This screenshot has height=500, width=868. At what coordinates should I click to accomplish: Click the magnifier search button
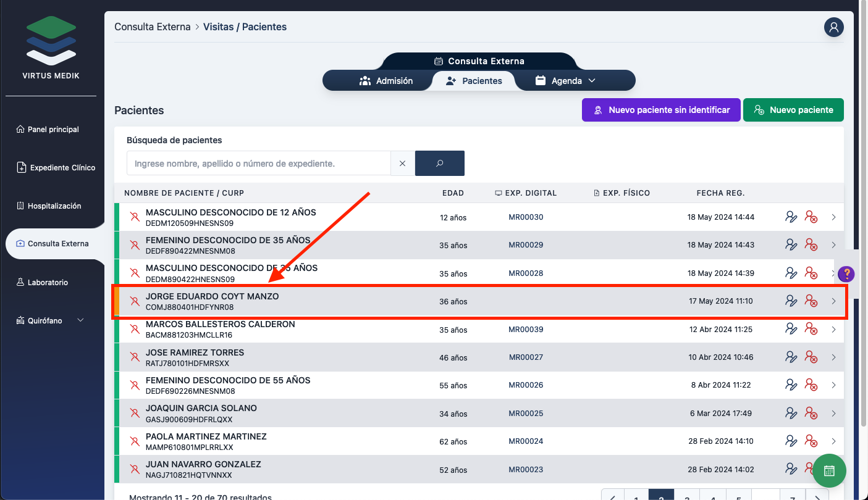(439, 164)
